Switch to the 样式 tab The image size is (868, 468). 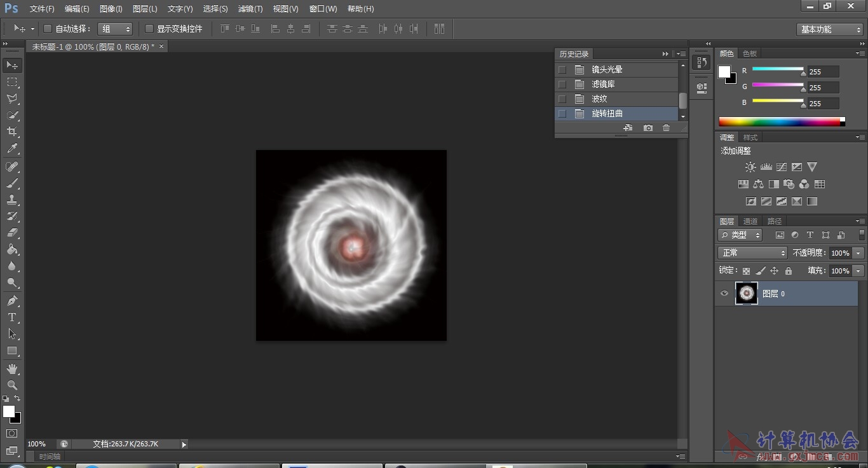(x=750, y=137)
